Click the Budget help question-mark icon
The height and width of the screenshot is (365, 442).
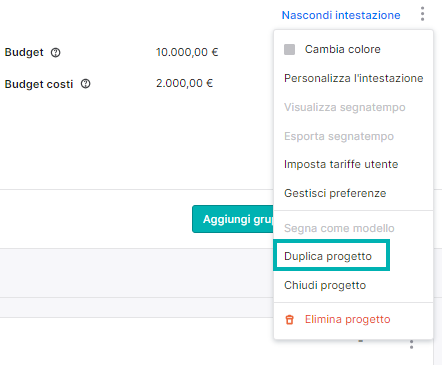[x=56, y=53]
